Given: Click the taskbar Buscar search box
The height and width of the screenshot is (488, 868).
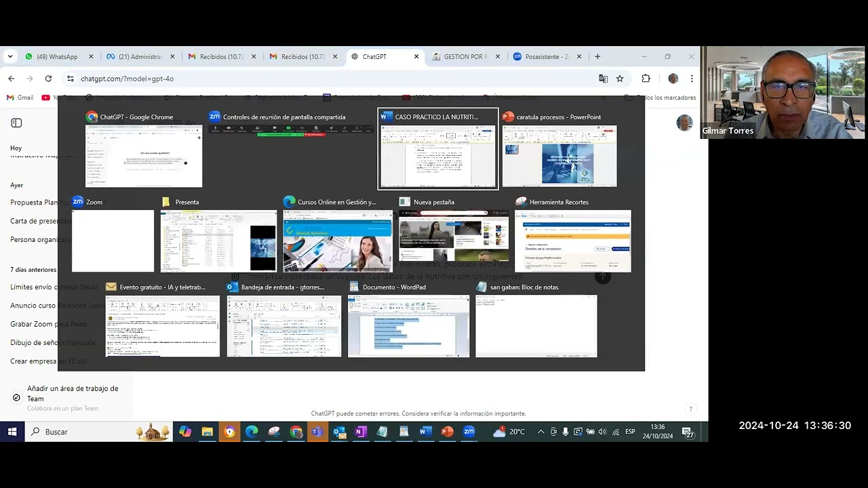Looking at the screenshot, I should (x=98, y=432).
